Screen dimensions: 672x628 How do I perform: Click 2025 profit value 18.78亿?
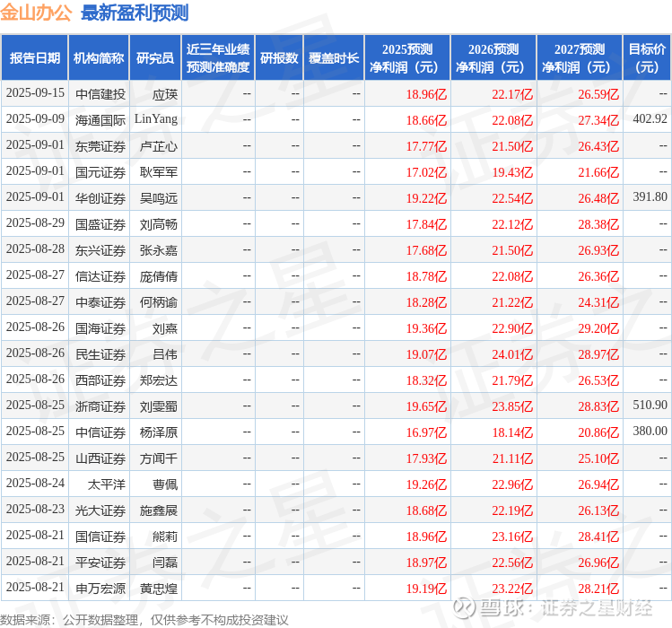point(426,276)
